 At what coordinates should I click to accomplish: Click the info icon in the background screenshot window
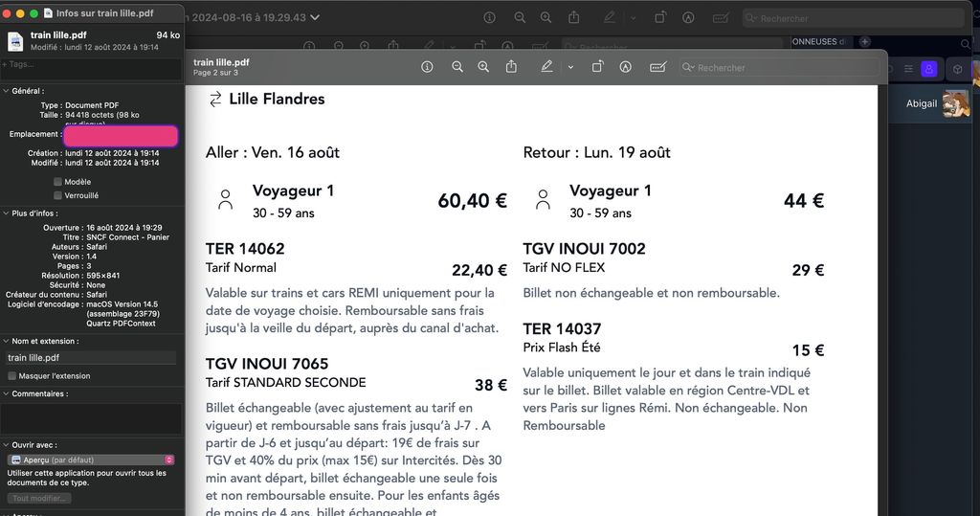pyautogui.click(x=489, y=17)
